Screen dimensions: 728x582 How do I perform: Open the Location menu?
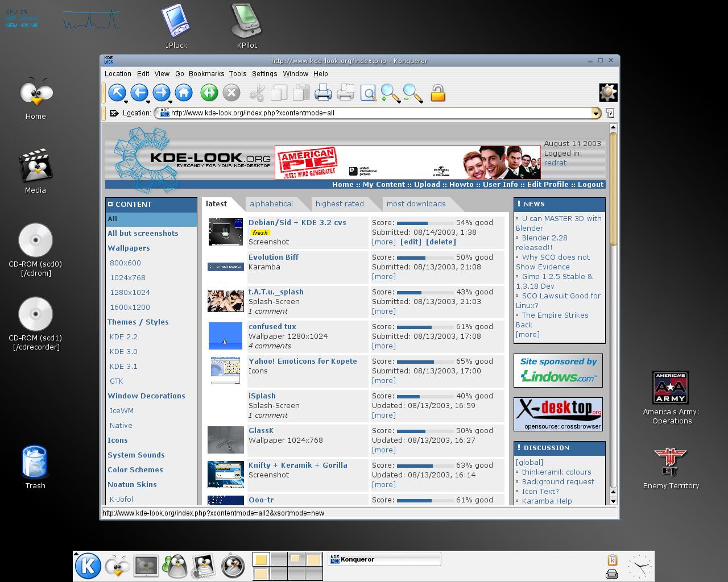[x=118, y=74]
